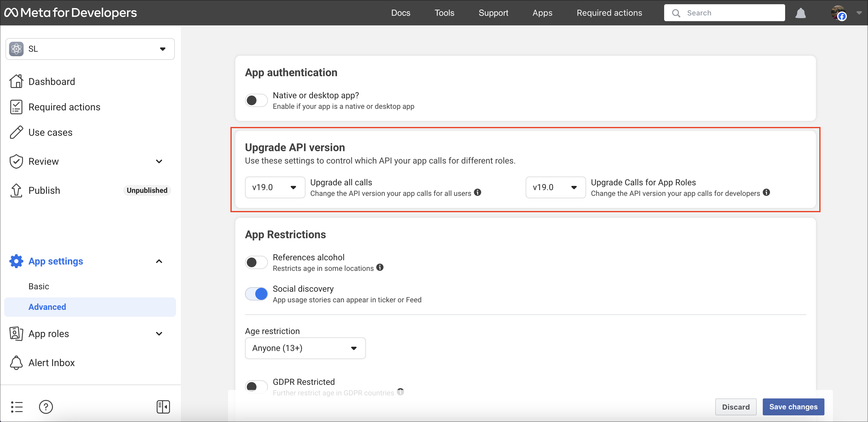
Task: Open the notifications bell
Action: coord(800,13)
